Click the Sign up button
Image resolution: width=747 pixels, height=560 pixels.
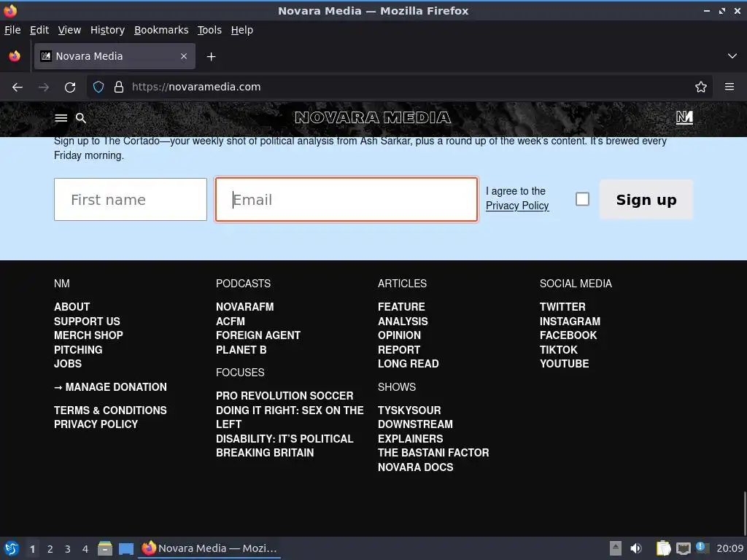tap(646, 200)
